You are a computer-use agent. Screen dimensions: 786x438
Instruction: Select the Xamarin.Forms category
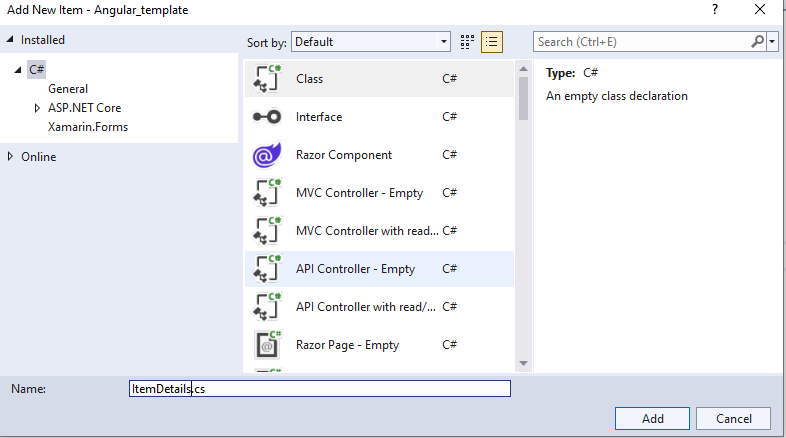coord(88,127)
